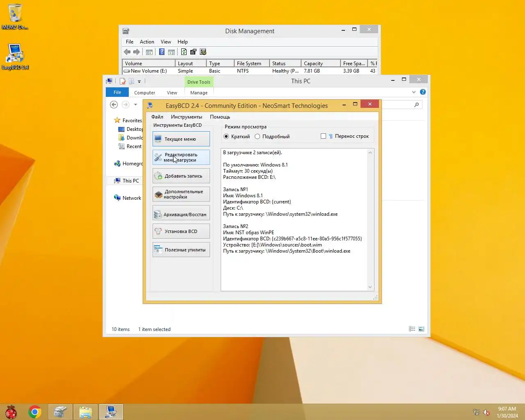Open the Инструменты menu in EasyBCD
Viewport: 525px width, 420px height.
187,117
